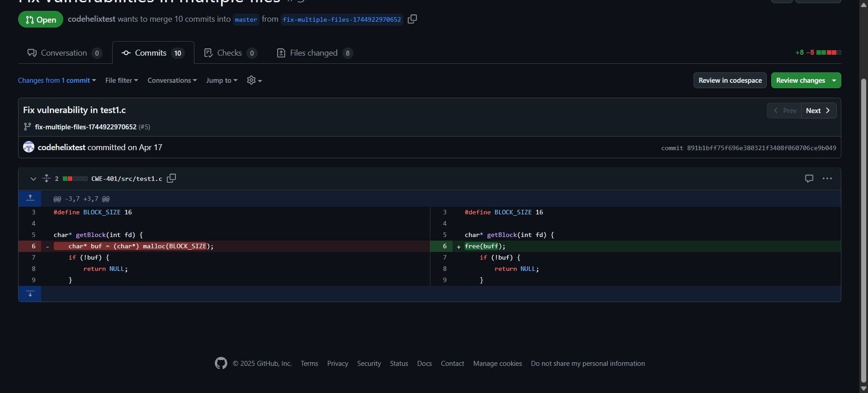Open Review changes dropdown
Image resolution: width=868 pixels, height=393 pixels.
coord(806,80)
